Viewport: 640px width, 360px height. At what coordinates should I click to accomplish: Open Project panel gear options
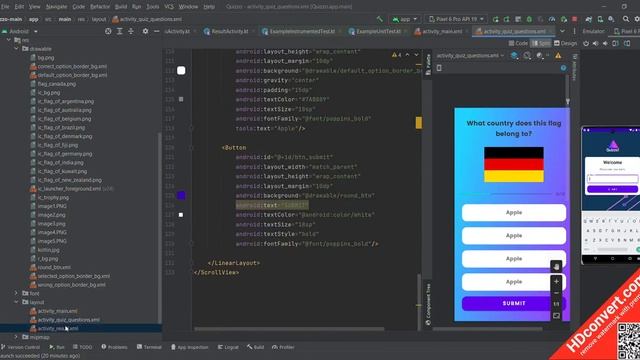pyautogui.click(x=145, y=31)
